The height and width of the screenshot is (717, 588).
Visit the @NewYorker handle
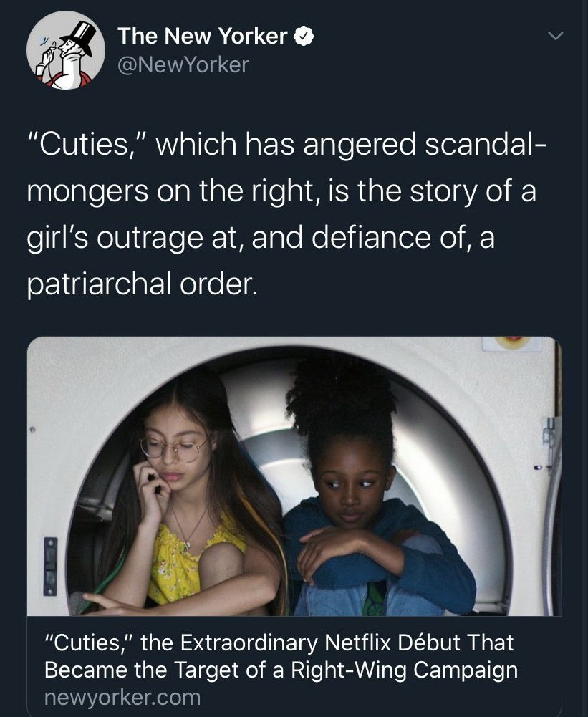tap(183, 64)
